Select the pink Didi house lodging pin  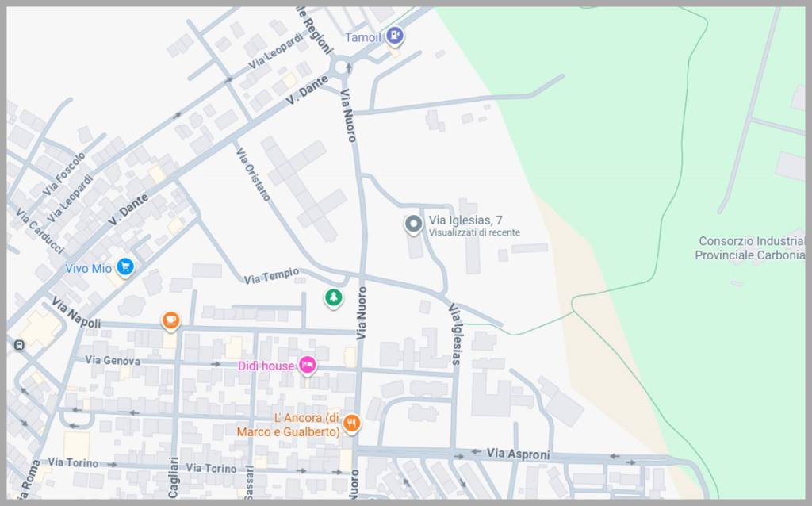[308, 365]
